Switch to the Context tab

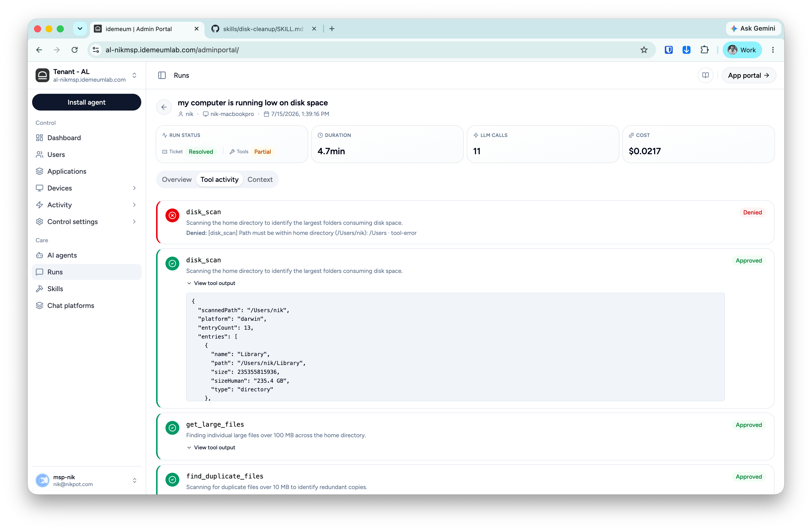pos(260,180)
